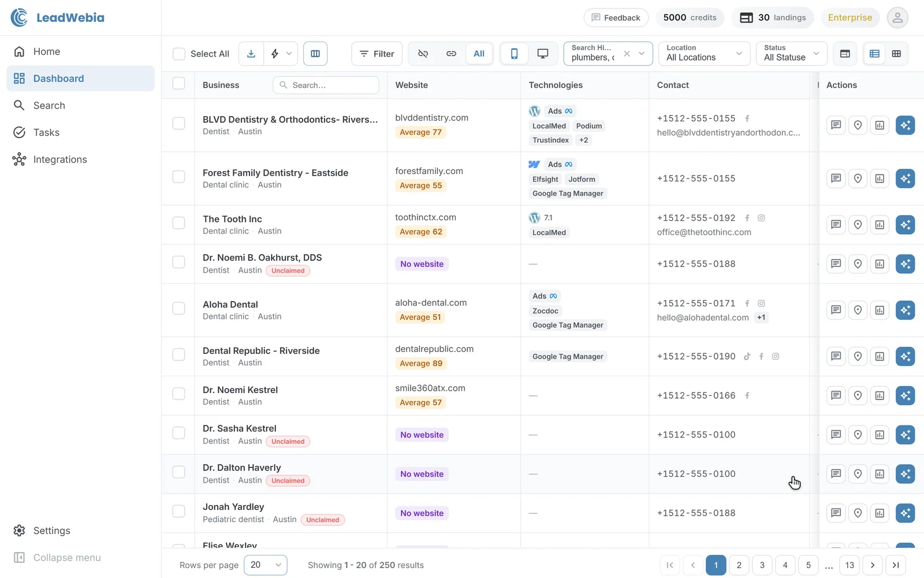The image size is (924, 578).
Task: Expand the Search History dropdown
Action: pos(642,54)
